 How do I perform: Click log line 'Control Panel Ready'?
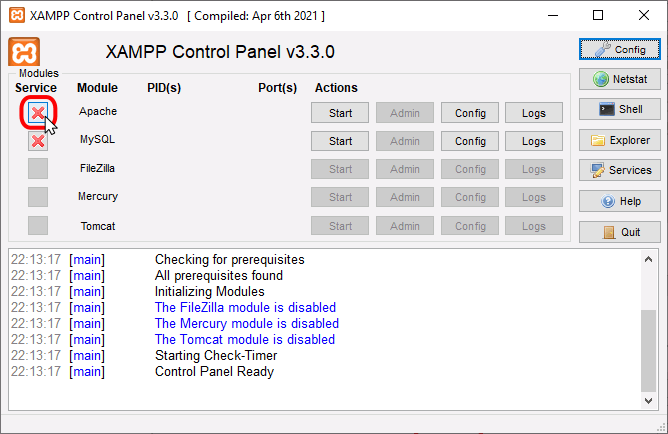click(214, 371)
